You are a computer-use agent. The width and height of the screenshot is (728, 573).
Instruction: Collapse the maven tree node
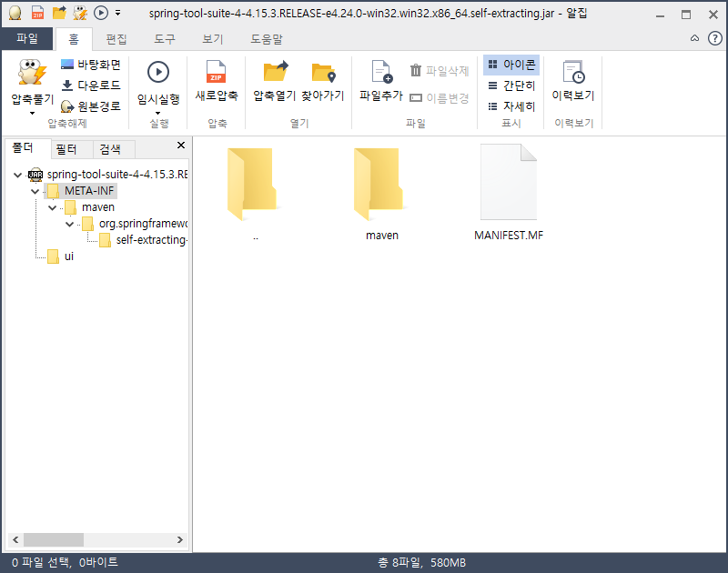53,207
